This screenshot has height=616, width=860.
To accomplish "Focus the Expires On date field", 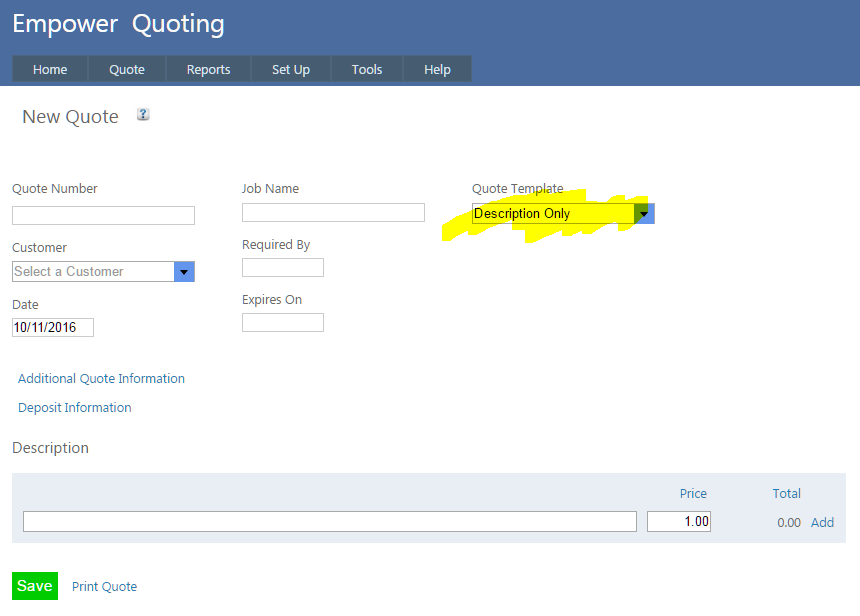I will tap(283, 322).
